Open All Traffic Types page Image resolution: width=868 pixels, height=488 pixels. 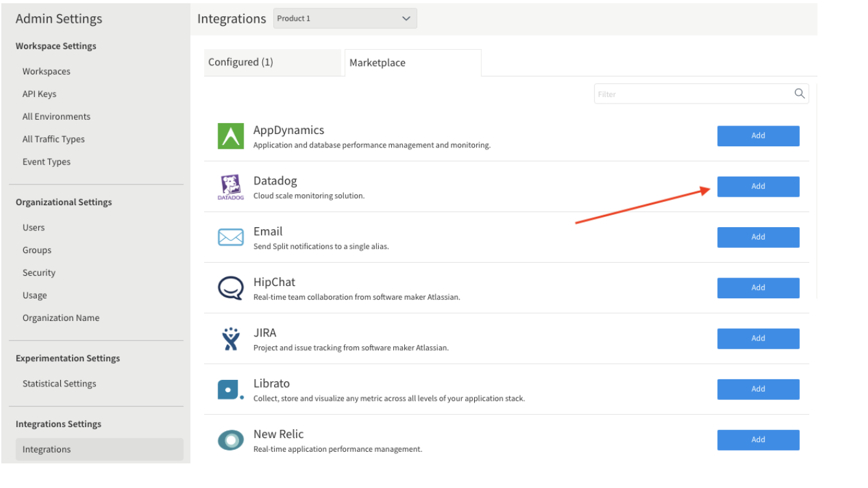point(54,139)
